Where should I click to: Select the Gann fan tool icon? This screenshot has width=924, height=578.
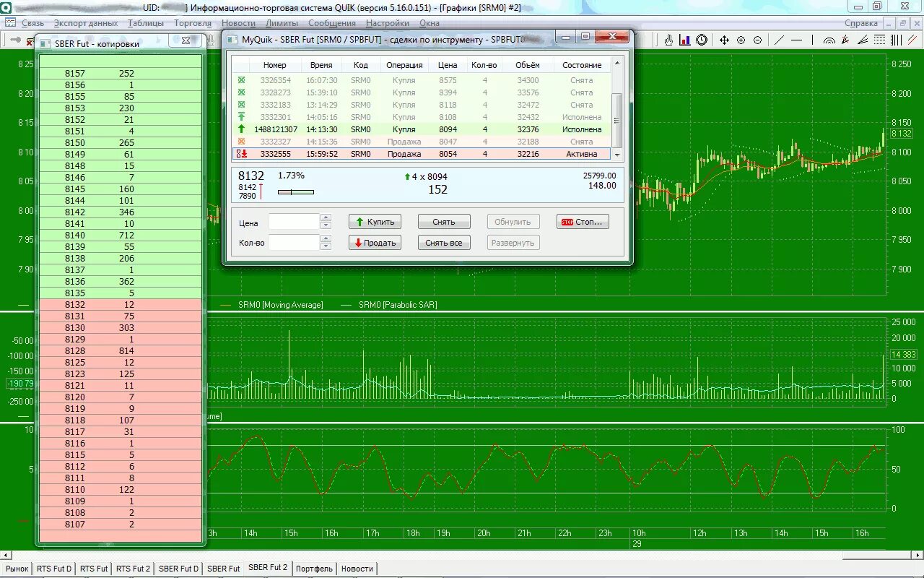point(845,40)
